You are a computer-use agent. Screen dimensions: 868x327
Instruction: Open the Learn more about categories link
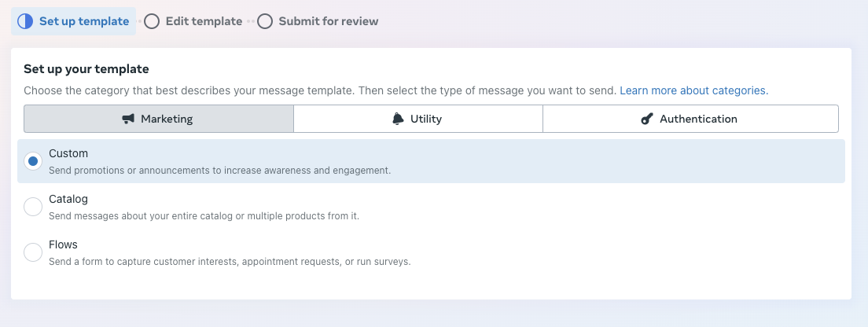[693, 90]
